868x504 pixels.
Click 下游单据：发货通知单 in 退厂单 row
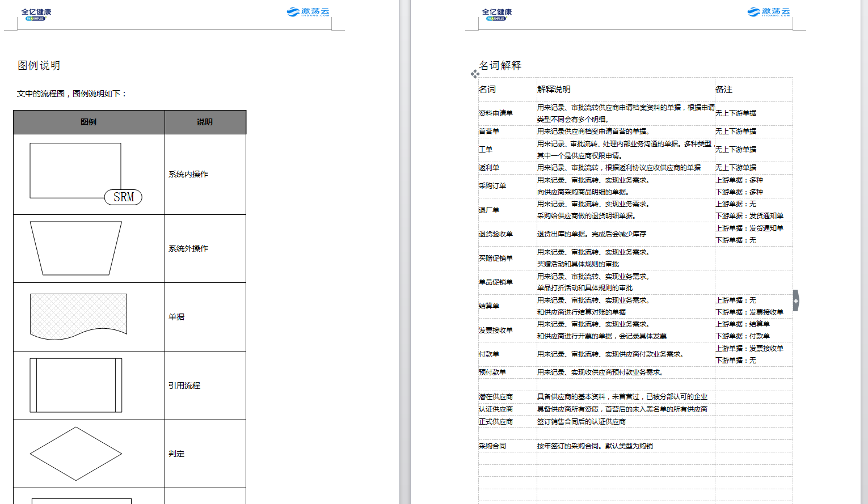coord(749,216)
